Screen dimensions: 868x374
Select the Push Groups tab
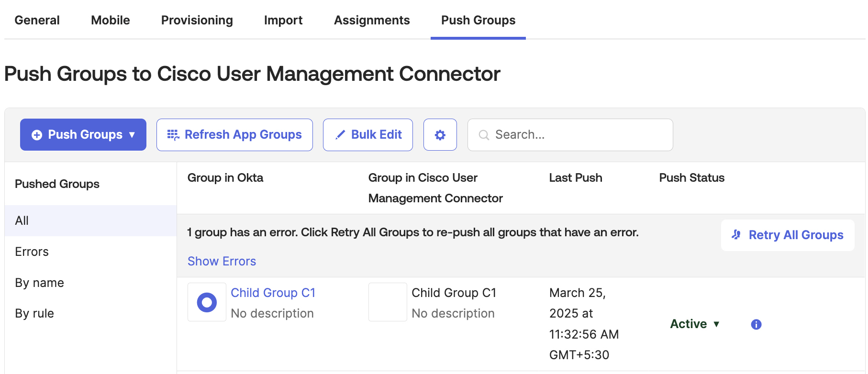tap(478, 20)
